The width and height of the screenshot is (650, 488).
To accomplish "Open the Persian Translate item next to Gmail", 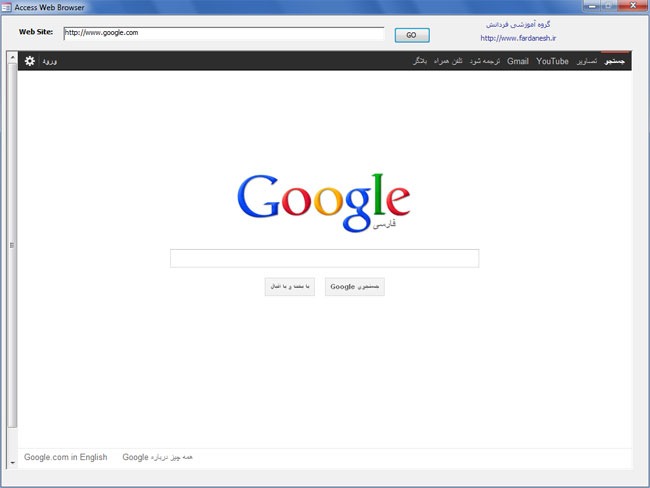I will point(485,61).
